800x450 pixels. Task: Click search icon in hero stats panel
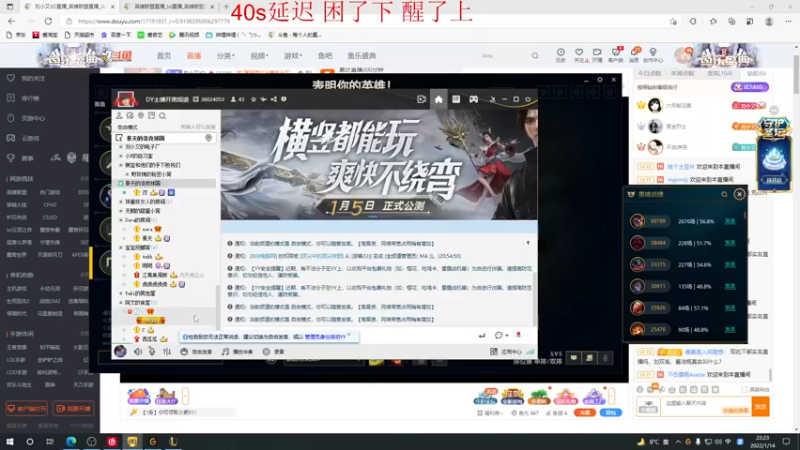tap(724, 194)
